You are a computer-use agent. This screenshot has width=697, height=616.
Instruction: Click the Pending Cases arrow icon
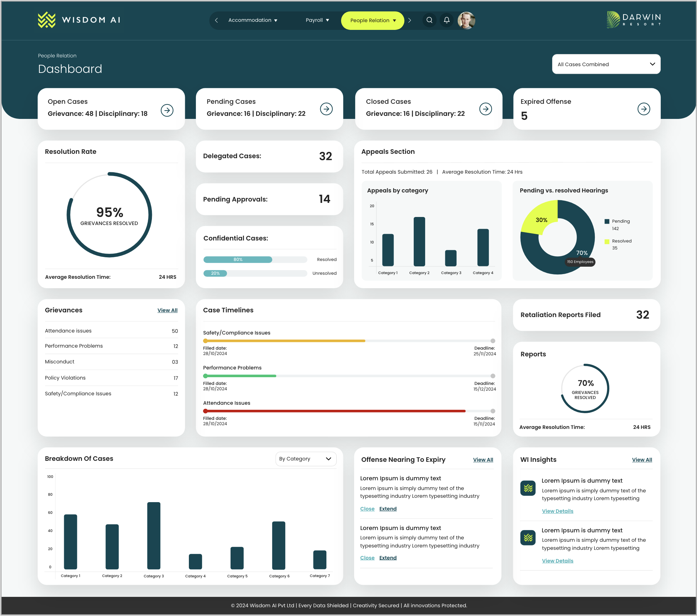pyautogui.click(x=326, y=109)
